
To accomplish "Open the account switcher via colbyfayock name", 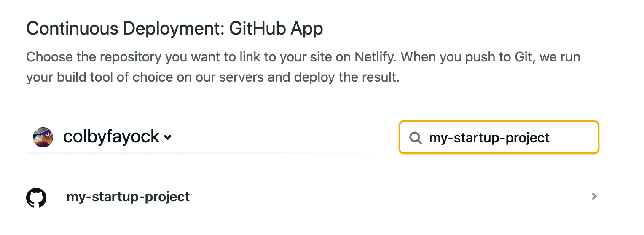I will [111, 137].
